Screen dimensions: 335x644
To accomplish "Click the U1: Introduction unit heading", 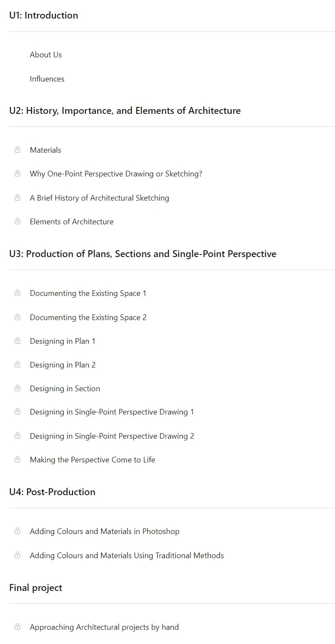I will click(x=44, y=16).
